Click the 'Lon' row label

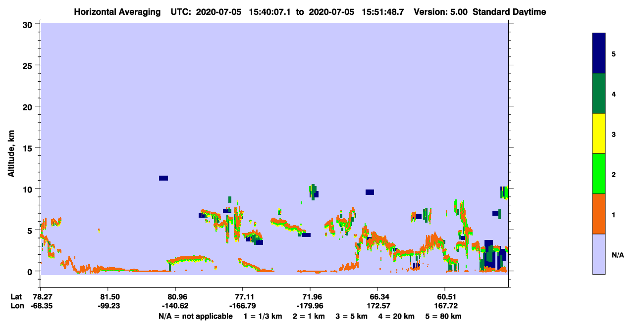(x=16, y=306)
